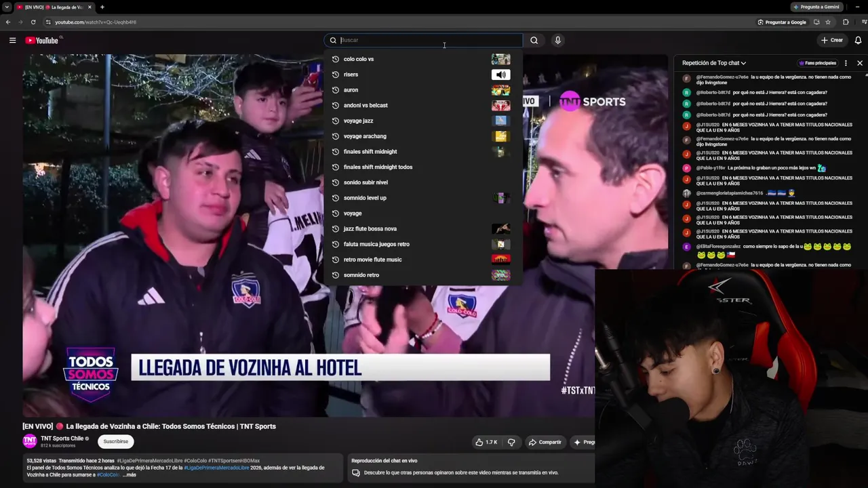Viewport: 868px width, 488px height.
Task: Go forward with the browser arrow
Action: coord(20,22)
